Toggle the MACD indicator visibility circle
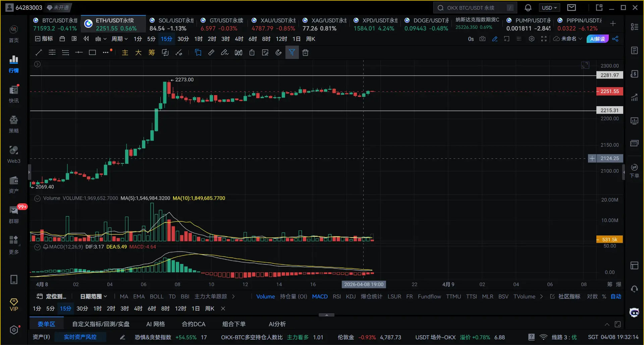 pyautogui.click(x=38, y=247)
